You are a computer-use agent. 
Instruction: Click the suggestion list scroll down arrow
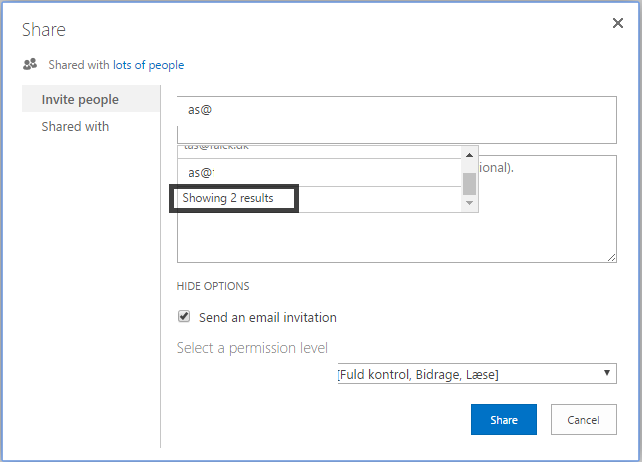click(469, 203)
